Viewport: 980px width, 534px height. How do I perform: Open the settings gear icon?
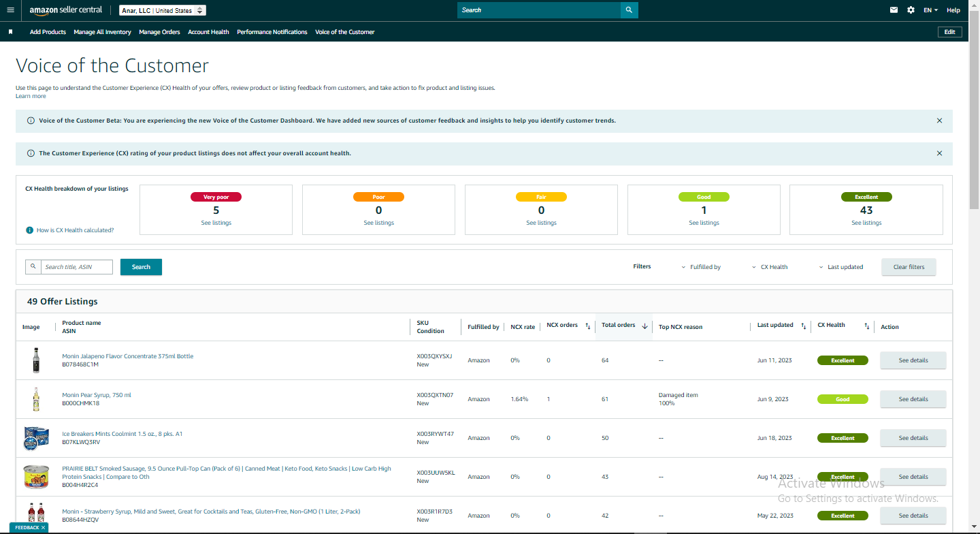pyautogui.click(x=911, y=10)
